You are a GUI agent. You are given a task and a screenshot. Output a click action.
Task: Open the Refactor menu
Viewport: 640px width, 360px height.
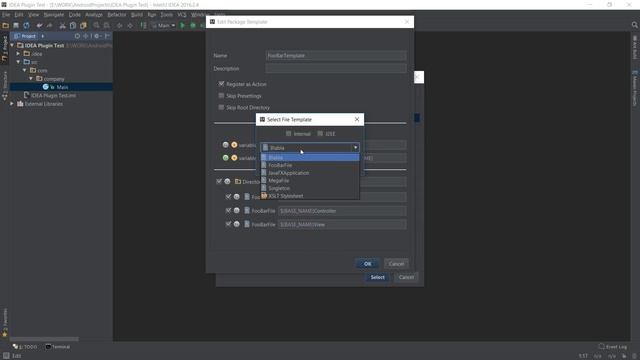[117, 15]
